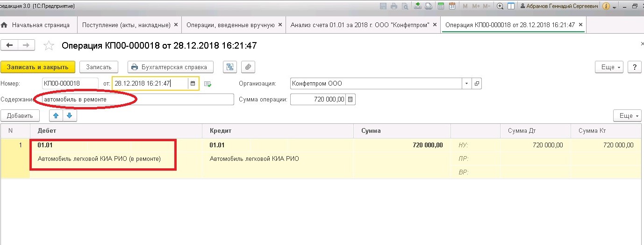Move the row up with the blue arrow

pyautogui.click(x=56, y=115)
